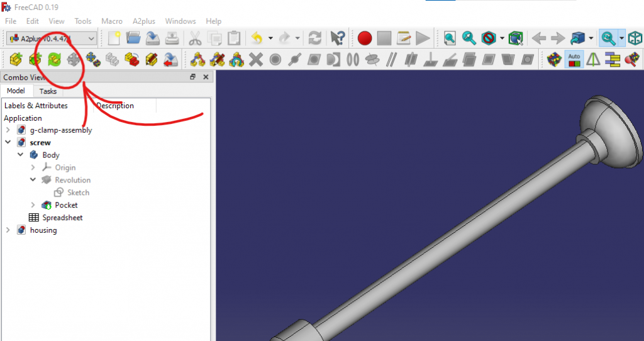Click the Refresh recompute icon
Screen dimensions: 644x341
click(x=314, y=38)
